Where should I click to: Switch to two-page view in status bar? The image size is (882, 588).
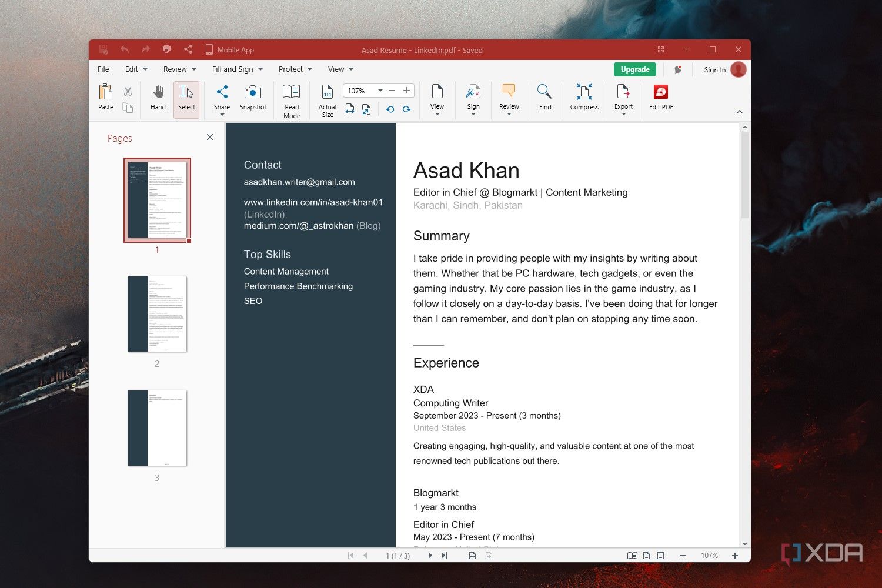click(632, 556)
